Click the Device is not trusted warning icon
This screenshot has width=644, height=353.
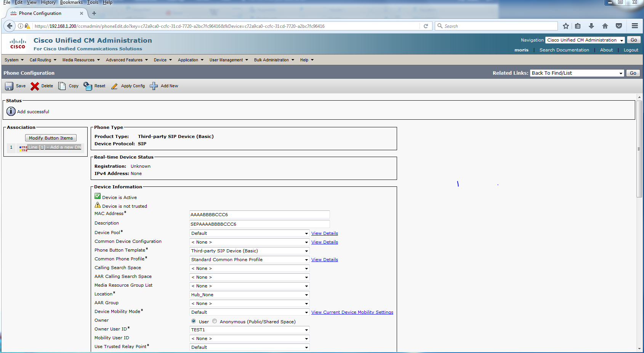tap(98, 205)
